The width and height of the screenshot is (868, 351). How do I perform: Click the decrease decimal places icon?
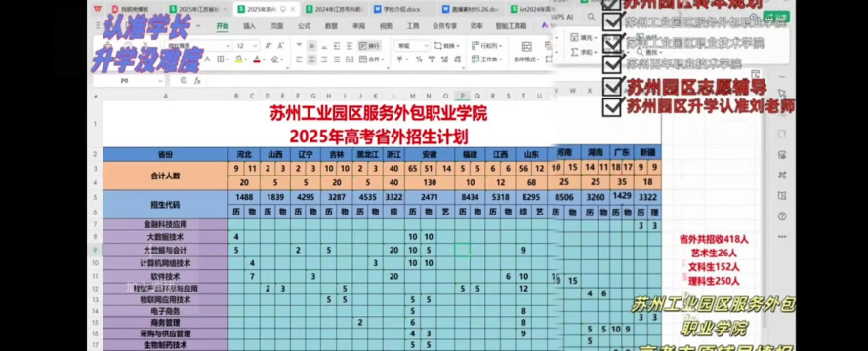pyautogui.click(x=457, y=59)
